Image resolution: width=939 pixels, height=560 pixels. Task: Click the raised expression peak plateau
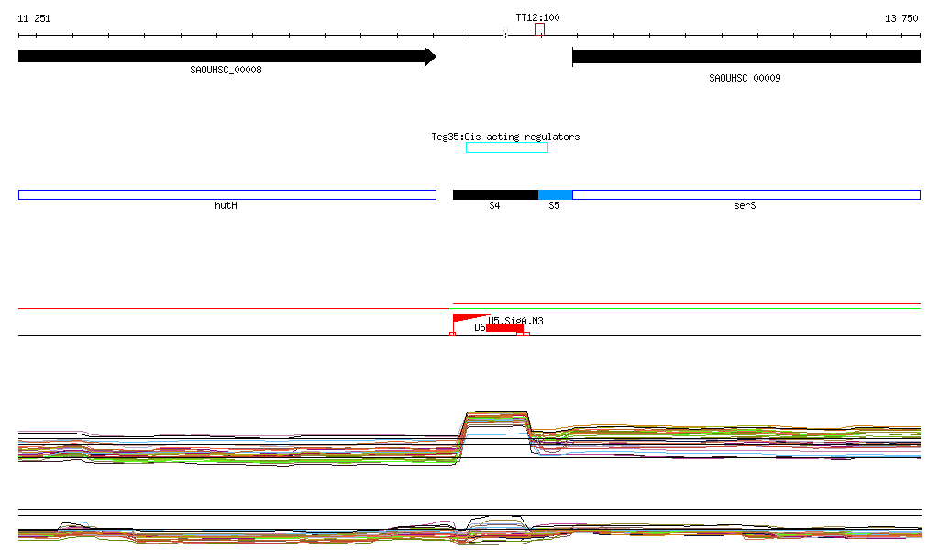(x=497, y=414)
